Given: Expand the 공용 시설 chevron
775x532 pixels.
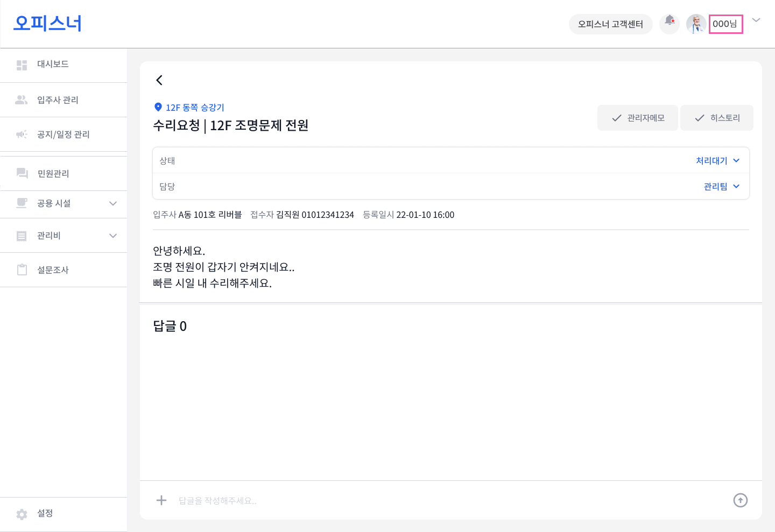Looking at the screenshot, I should pyautogui.click(x=113, y=203).
